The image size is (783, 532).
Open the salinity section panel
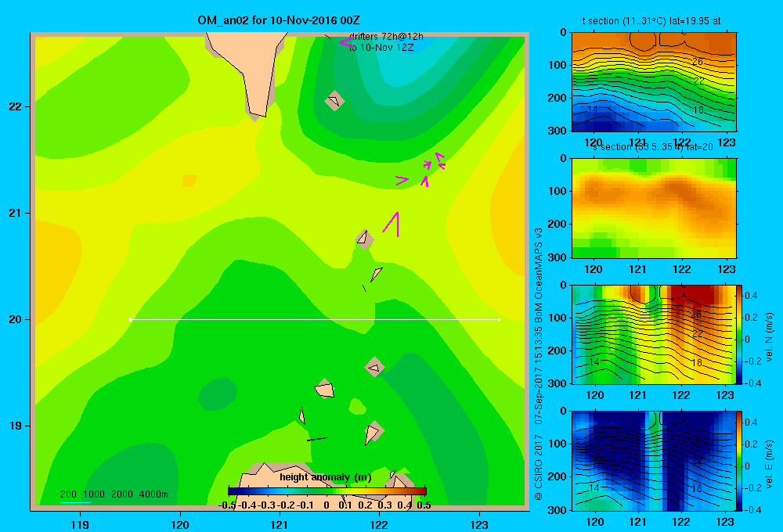(654, 208)
